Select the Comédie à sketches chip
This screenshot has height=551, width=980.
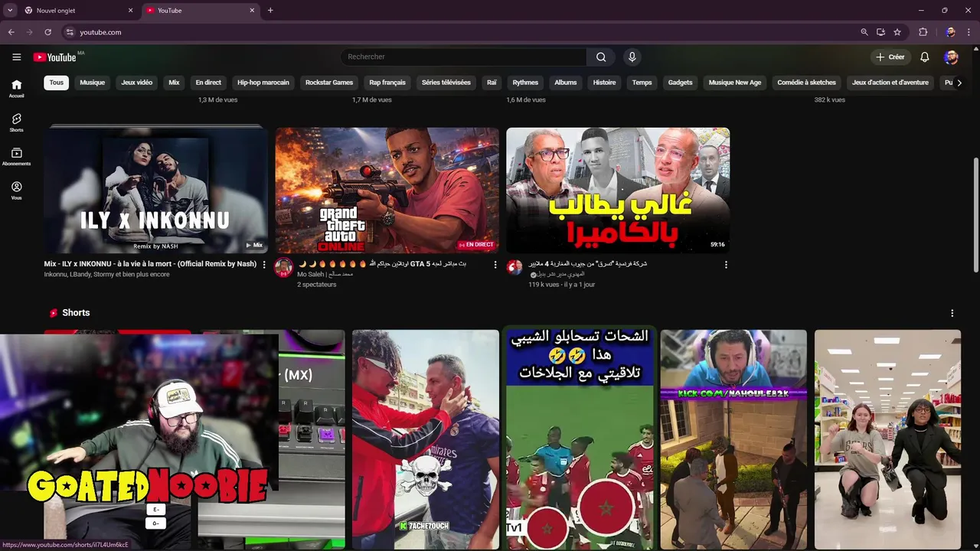pyautogui.click(x=806, y=83)
